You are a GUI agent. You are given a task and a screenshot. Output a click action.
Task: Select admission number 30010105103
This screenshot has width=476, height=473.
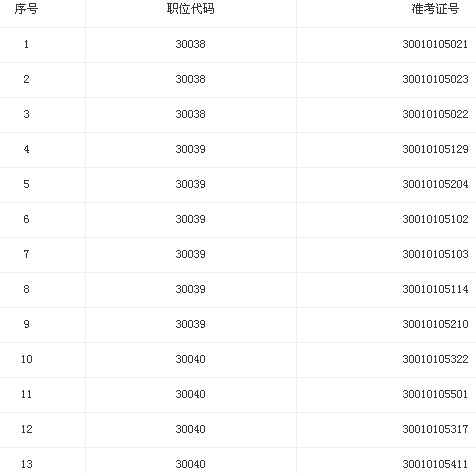point(435,254)
